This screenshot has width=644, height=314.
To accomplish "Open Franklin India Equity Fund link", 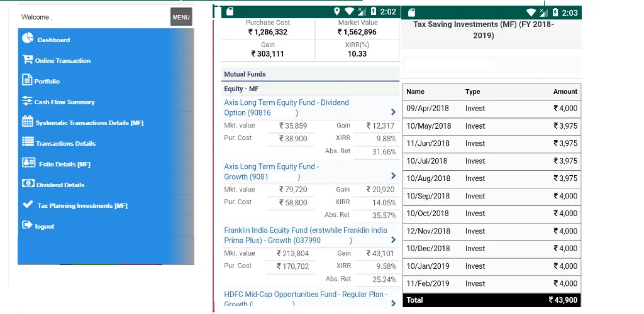I will (x=306, y=235).
